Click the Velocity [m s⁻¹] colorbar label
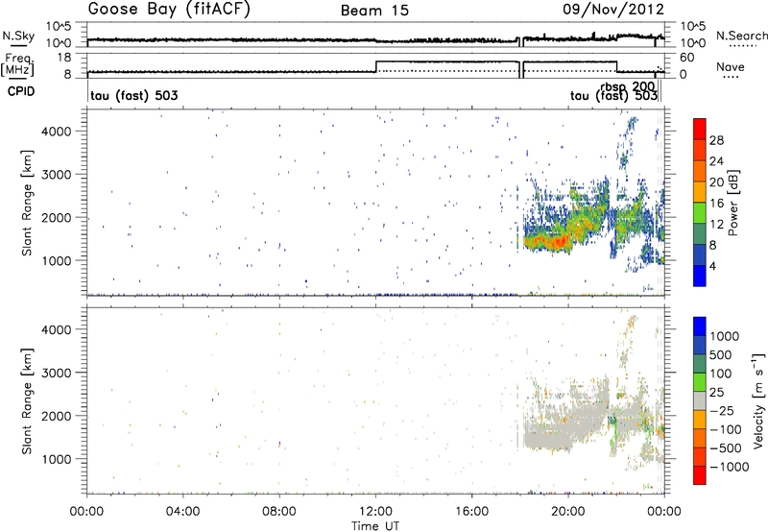The image size is (768, 532). (758, 400)
